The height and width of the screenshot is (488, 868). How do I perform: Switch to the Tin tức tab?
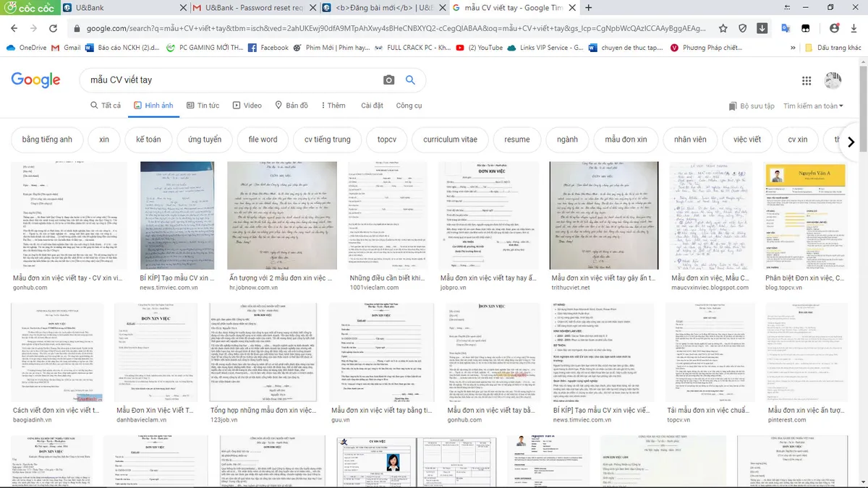pyautogui.click(x=202, y=106)
